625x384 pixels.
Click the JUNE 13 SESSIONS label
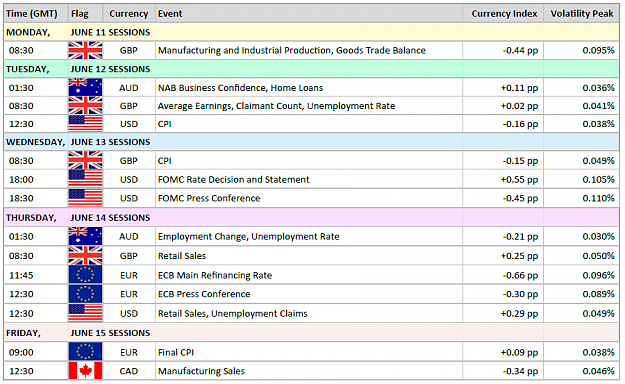[x=110, y=142]
